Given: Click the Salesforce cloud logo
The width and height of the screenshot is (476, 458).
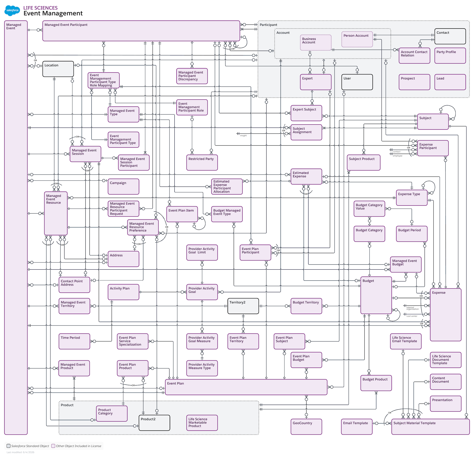Looking at the screenshot, I should (x=12, y=10).
